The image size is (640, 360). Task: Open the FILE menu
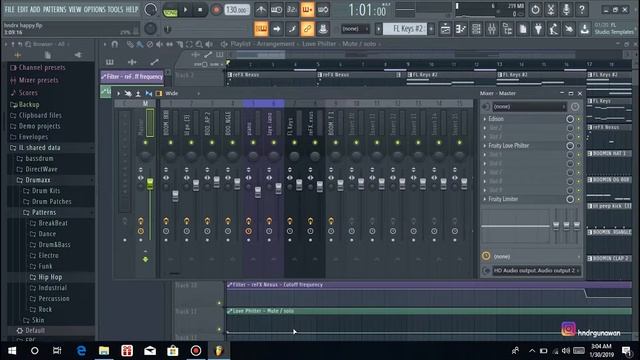coord(9,9)
